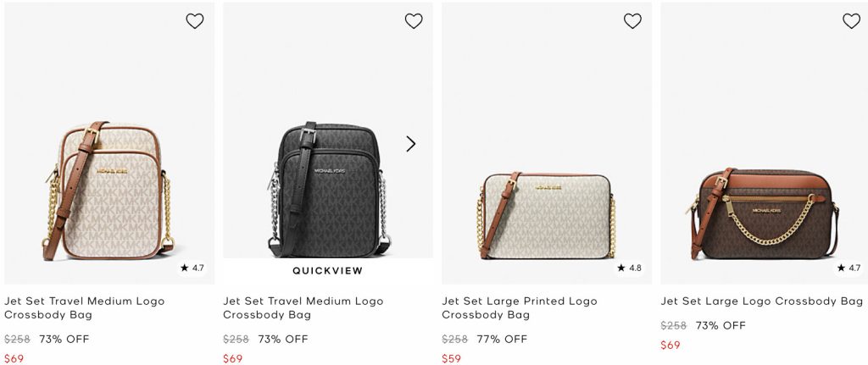Click the 4.7 star rating on vanilla bag
The width and height of the screenshot is (868, 365).
tap(192, 268)
